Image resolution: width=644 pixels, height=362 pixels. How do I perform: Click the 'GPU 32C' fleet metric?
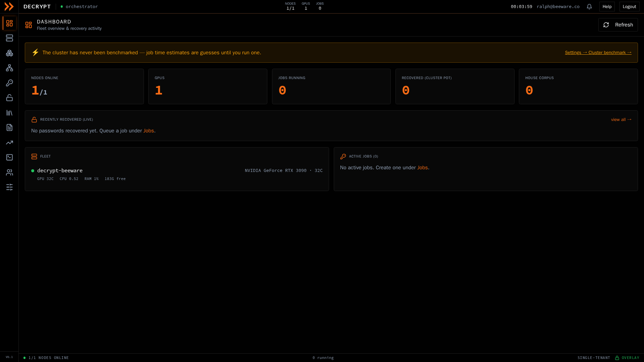45,179
